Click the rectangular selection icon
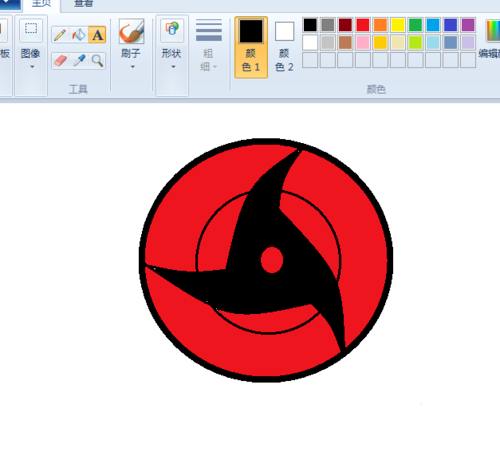The width and height of the screenshot is (500, 450). coord(31,29)
